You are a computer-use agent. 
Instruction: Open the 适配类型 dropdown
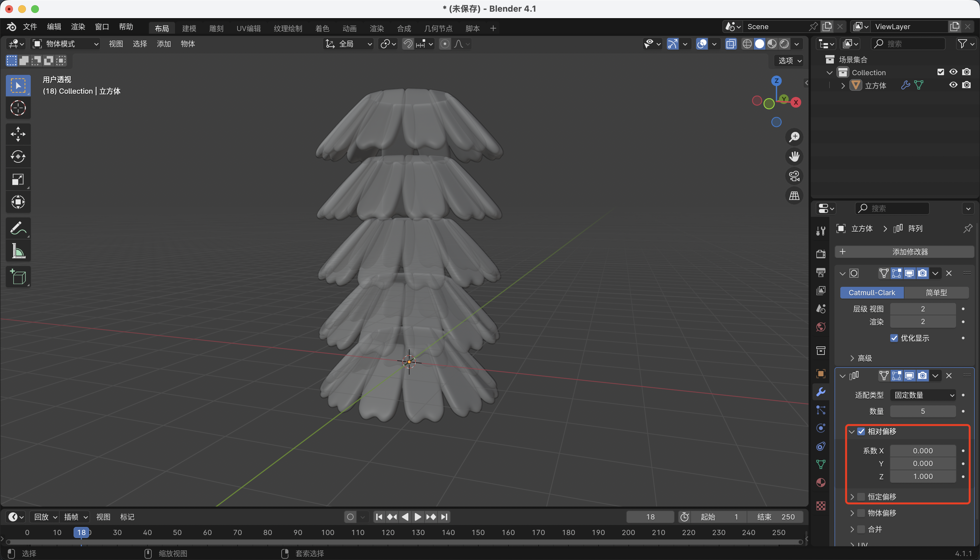tap(923, 395)
